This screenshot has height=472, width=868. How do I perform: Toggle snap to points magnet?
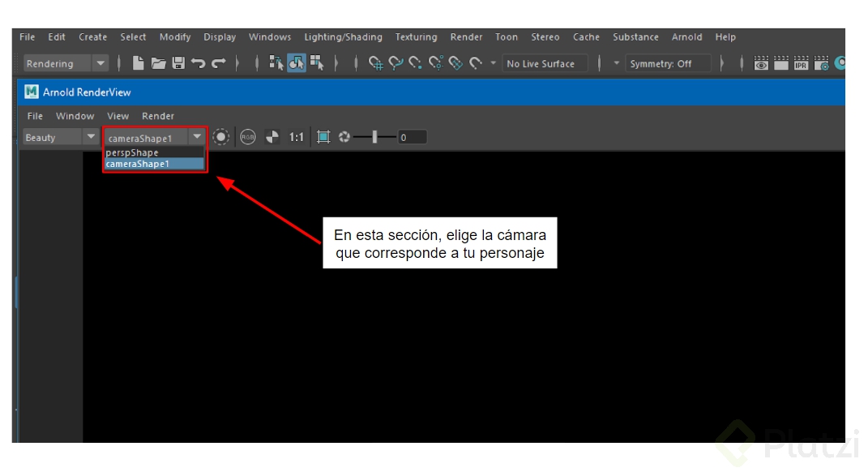415,63
